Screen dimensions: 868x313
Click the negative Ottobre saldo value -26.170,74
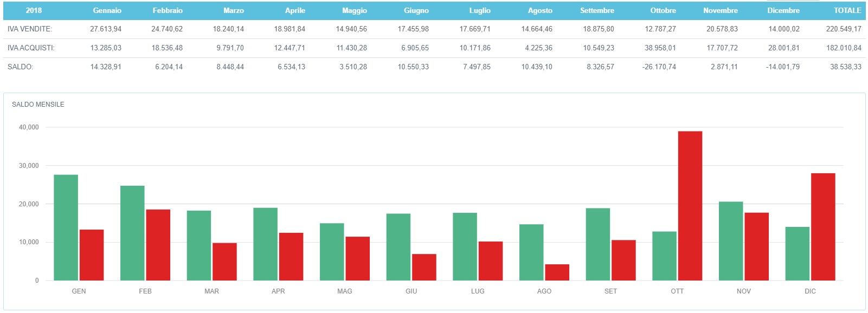(x=659, y=67)
